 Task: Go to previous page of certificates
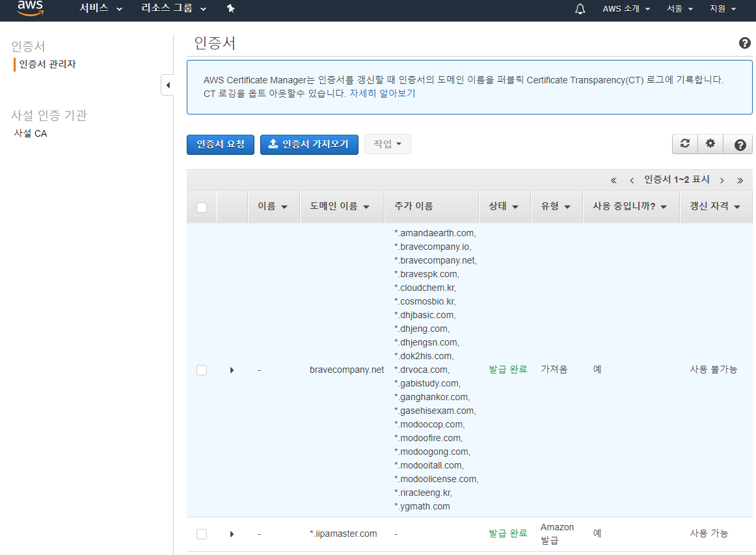[x=631, y=180]
